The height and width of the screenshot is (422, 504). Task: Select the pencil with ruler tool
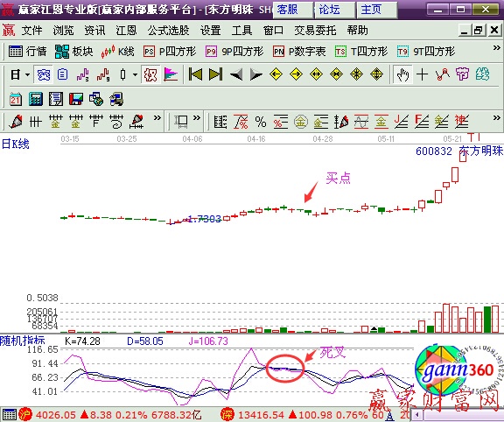coord(136,122)
